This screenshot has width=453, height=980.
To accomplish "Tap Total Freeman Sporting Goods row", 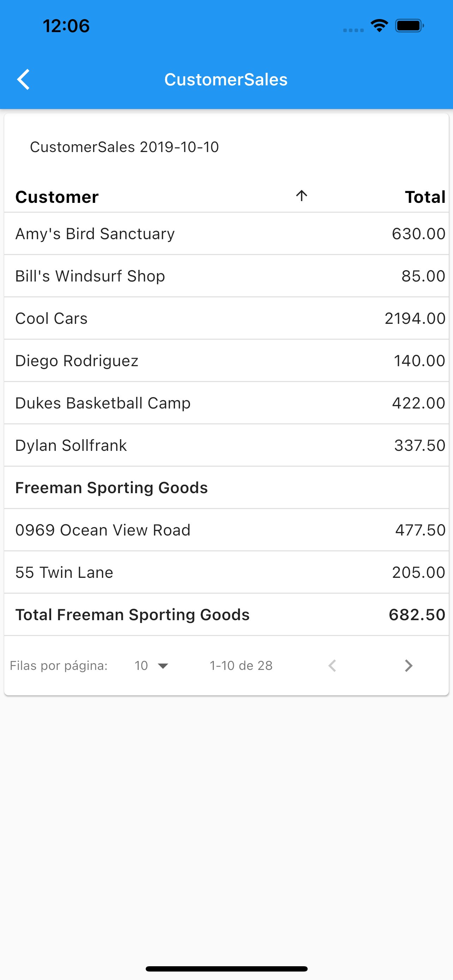I will pos(226,615).
